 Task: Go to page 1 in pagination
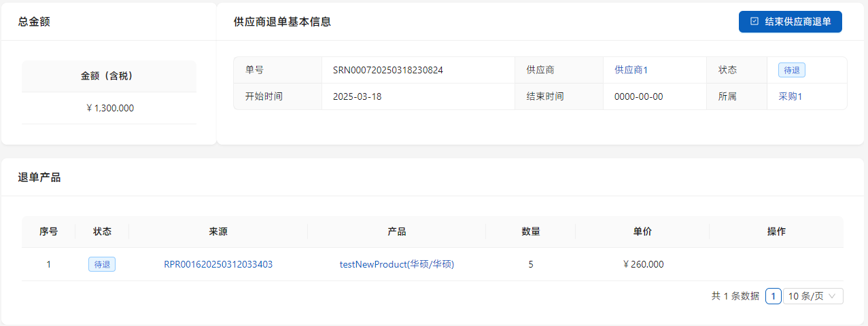773,296
